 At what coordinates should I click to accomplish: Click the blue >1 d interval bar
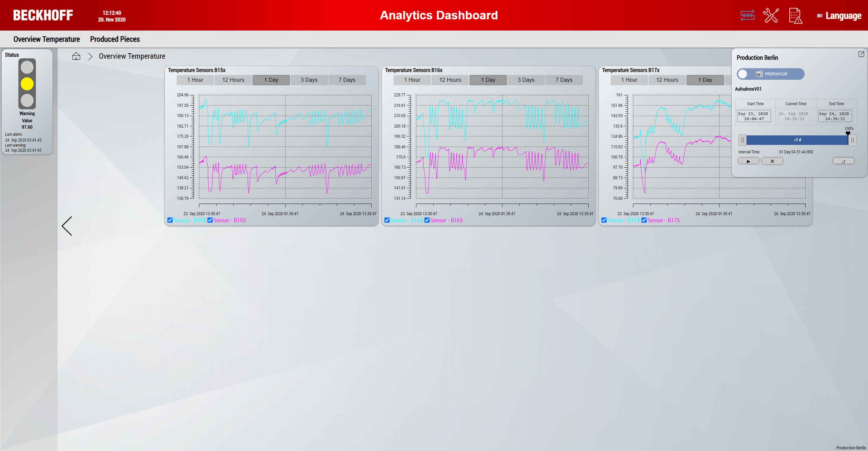tap(797, 140)
